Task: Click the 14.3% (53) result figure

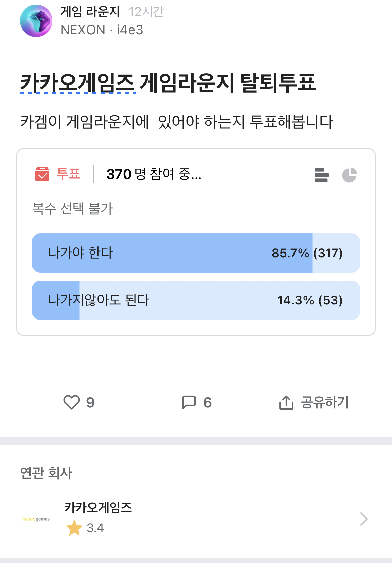Action: [x=310, y=300]
